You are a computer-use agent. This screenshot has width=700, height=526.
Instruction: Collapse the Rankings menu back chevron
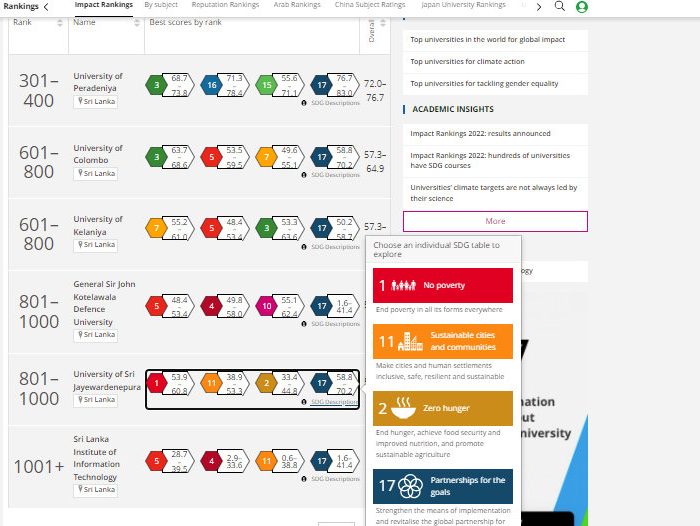46,6
